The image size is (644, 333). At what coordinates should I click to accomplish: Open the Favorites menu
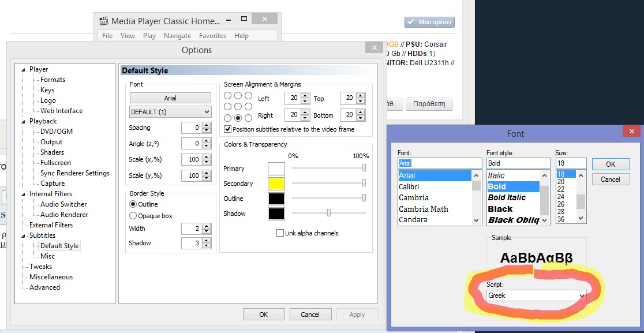(x=213, y=36)
